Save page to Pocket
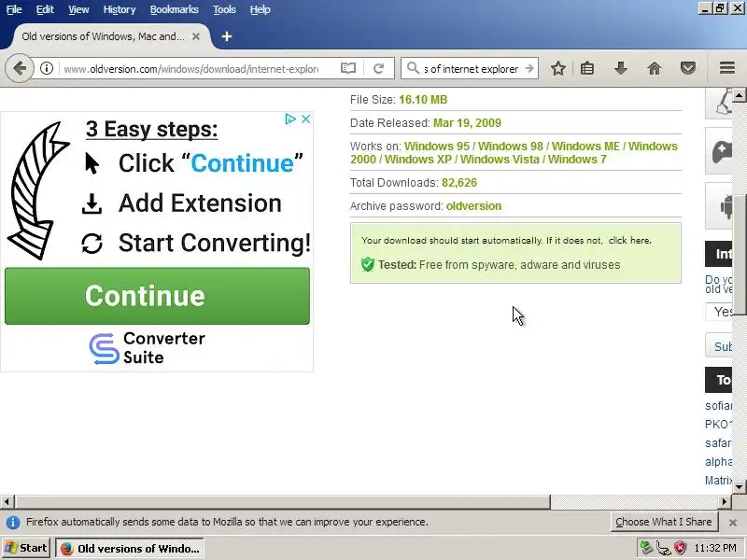Image resolution: width=747 pixels, height=560 pixels. tap(688, 68)
